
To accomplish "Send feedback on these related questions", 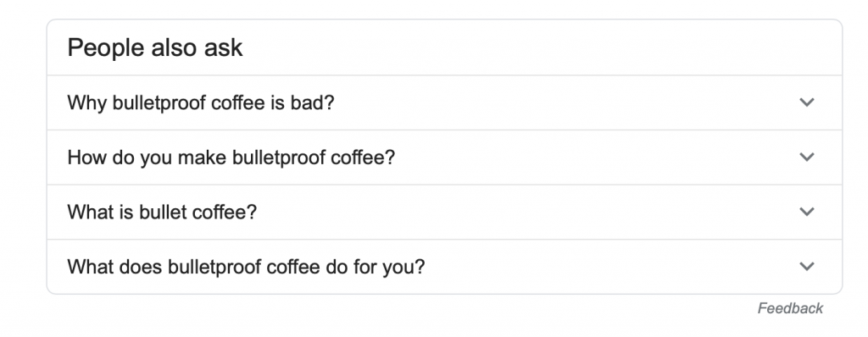I will point(790,308).
